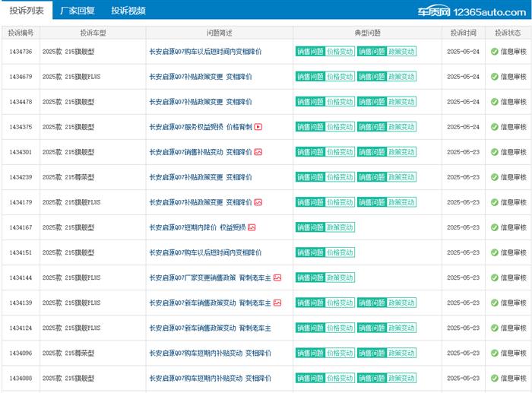
Task: Click the green check icon in row 1434239
Action: 495,177
